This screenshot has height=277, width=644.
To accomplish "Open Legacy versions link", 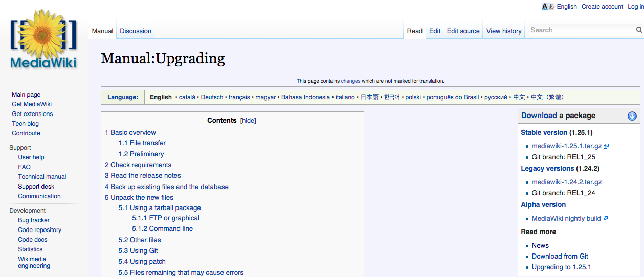I will click(x=547, y=169).
